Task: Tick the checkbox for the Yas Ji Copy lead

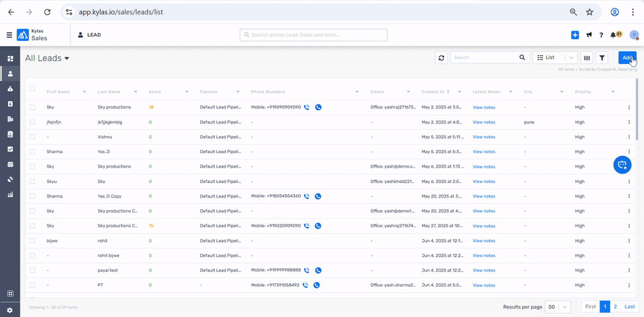Action: click(32, 196)
